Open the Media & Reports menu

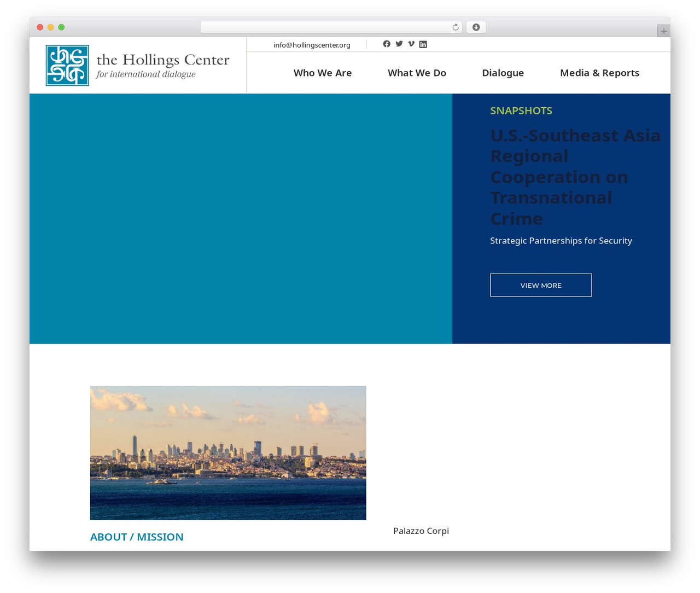599,73
